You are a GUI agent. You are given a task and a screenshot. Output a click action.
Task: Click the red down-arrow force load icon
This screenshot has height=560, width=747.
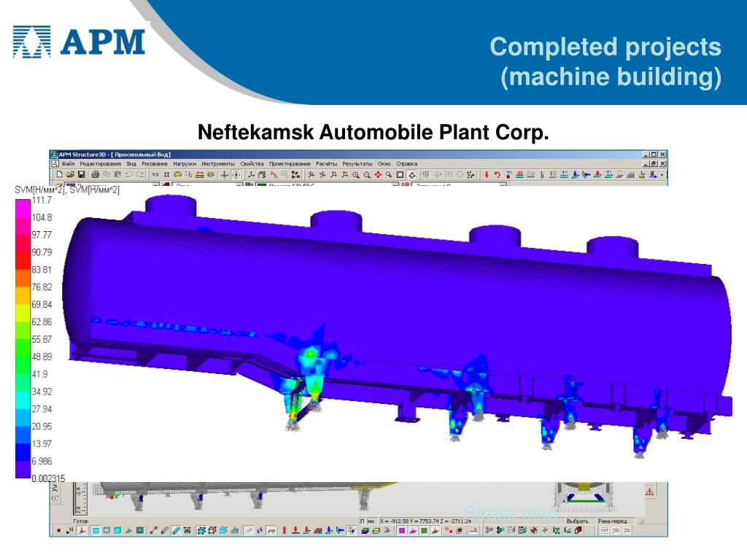487,175
